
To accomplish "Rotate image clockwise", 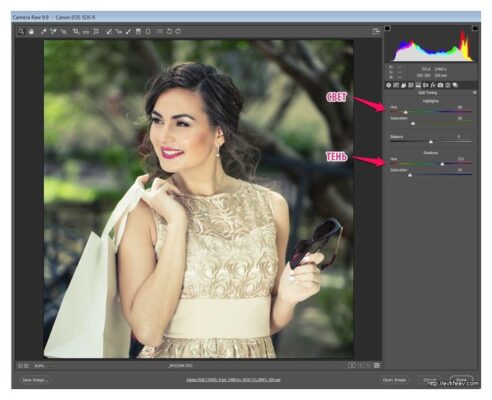I will [x=178, y=32].
